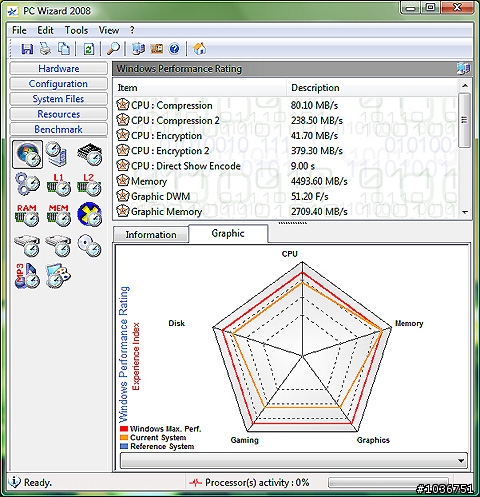480x497 pixels.
Task: Click the computer info toolbar icon
Action: [x=138, y=49]
